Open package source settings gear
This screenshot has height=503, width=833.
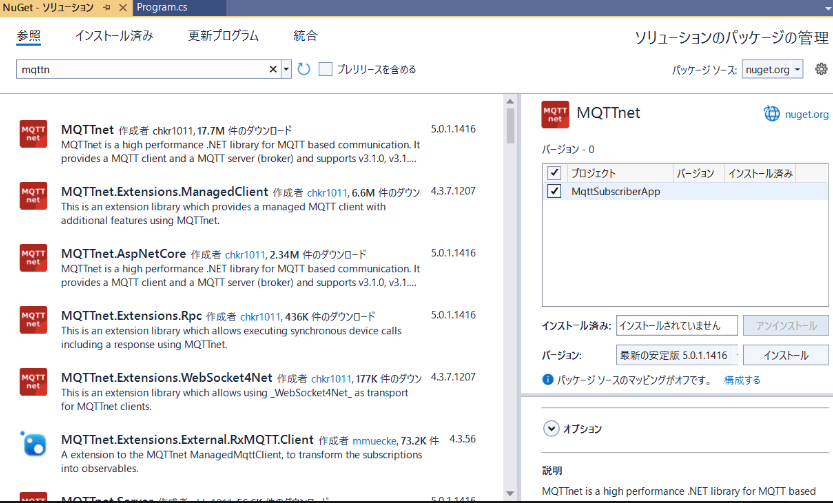click(x=821, y=69)
